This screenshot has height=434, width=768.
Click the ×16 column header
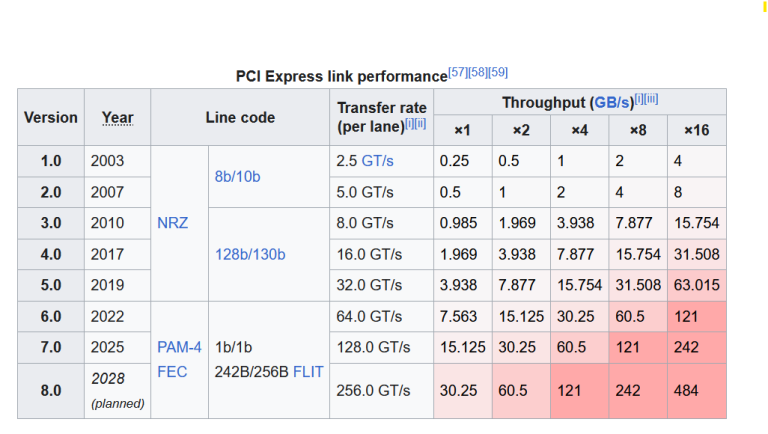pyautogui.click(x=697, y=130)
